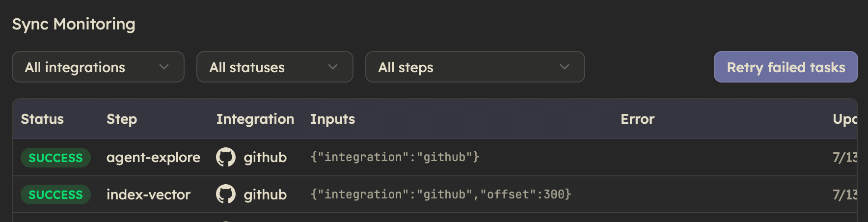This screenshot has height=222, width=868.
Task: Click github label in agent-explore row
Action: click(x=265, y=158)
